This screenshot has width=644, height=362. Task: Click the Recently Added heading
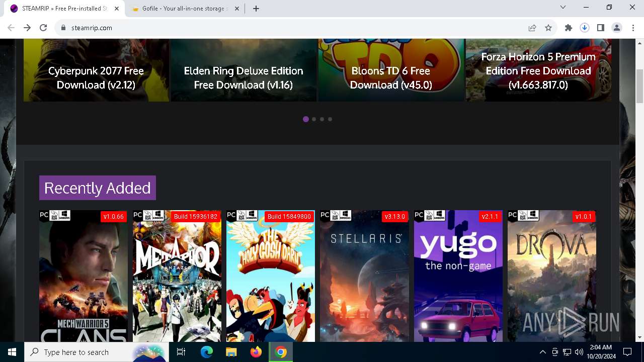click(98, 188)
